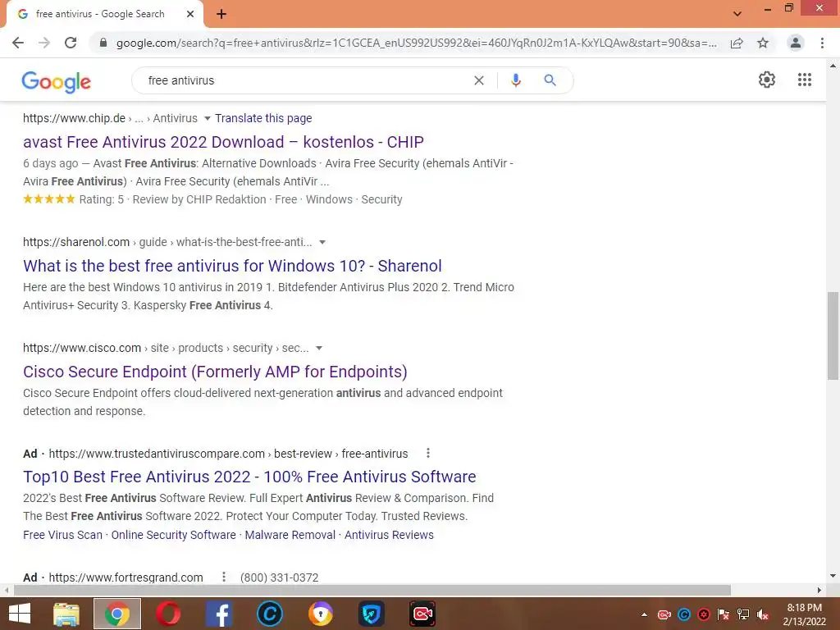Open best free antivirus Sharenol result
This screenshot has width=840, height=630.
click(232, 266)
